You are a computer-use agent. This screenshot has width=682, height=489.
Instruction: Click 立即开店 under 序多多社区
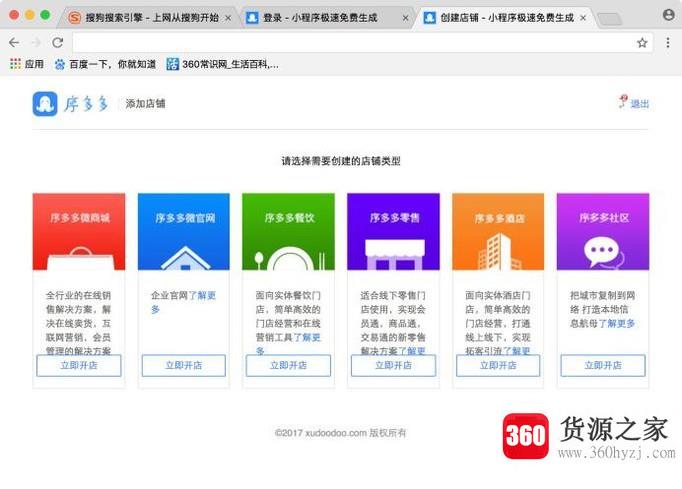click(603, 365)
